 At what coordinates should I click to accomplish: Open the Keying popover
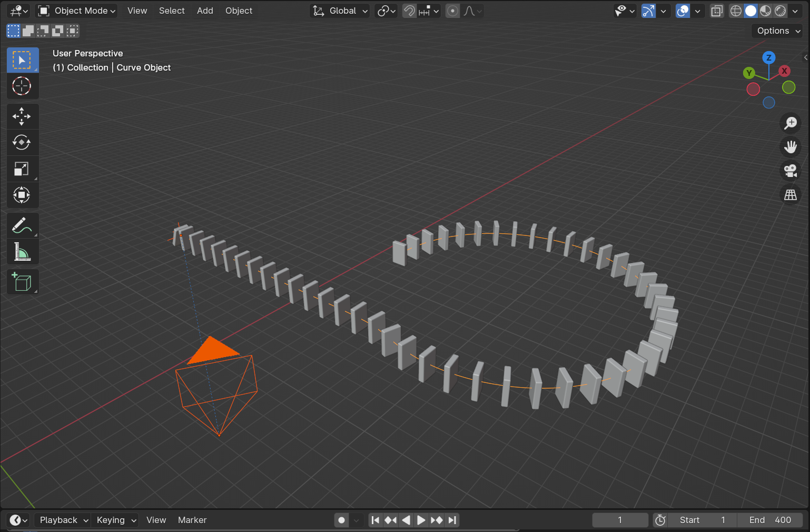coord(115,520)
